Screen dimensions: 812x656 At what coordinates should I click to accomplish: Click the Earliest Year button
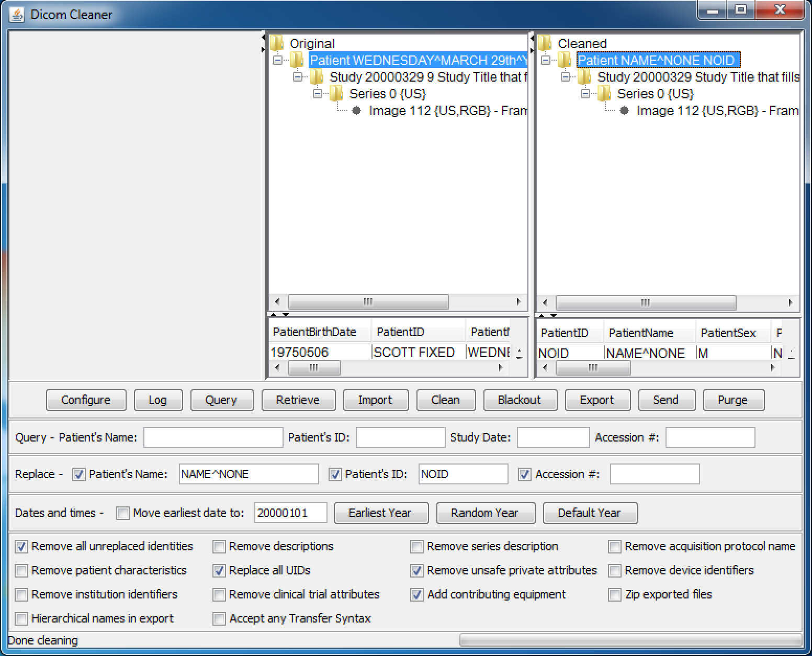coord(380,513)
